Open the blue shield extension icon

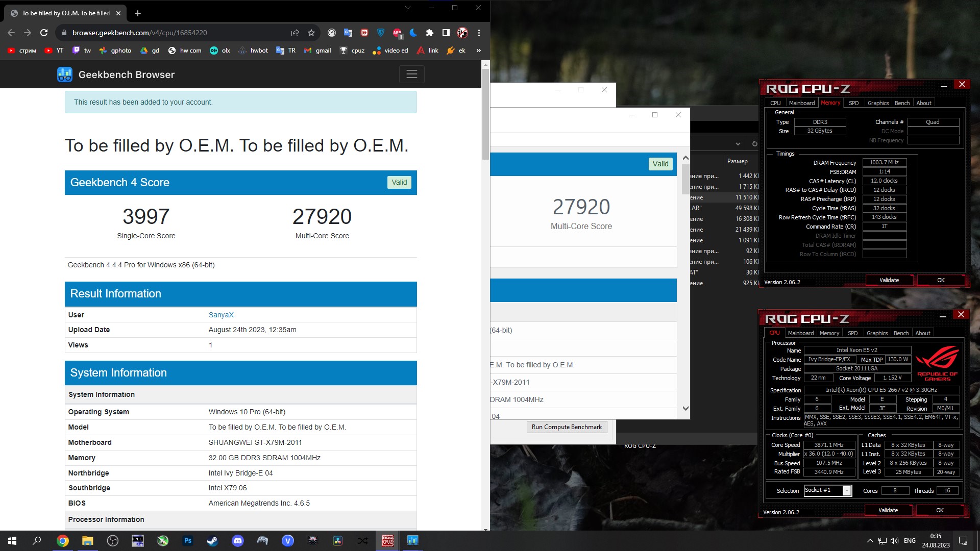[x=381, y=33]
